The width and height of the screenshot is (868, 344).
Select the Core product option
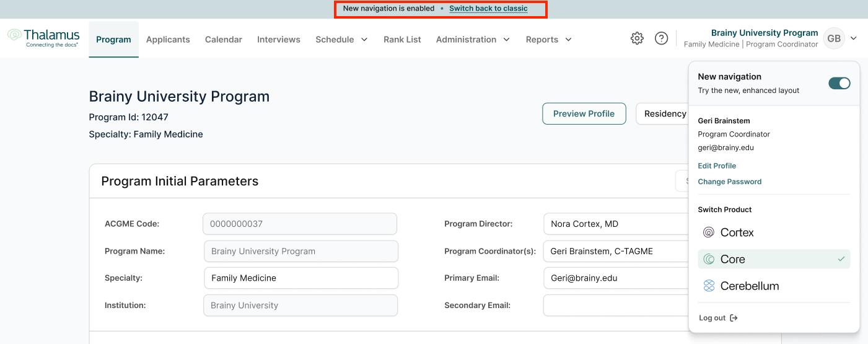pos(774,259)
